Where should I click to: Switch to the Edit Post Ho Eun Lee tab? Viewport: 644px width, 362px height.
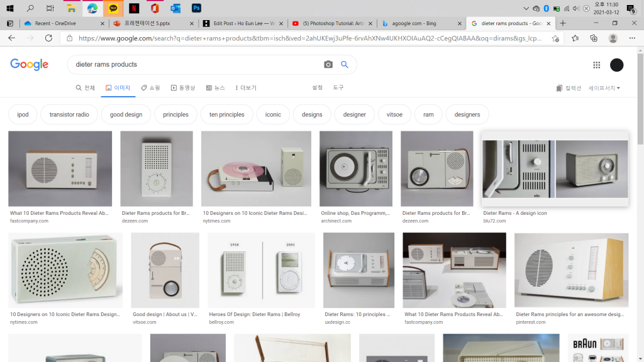[243, 23]
